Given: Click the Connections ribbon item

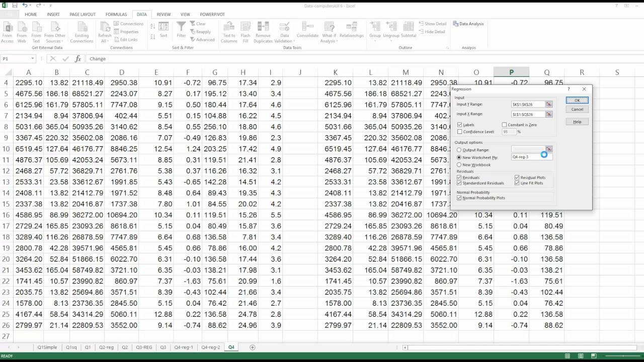Looking at the screenshot, I should (x=129, y=24).
